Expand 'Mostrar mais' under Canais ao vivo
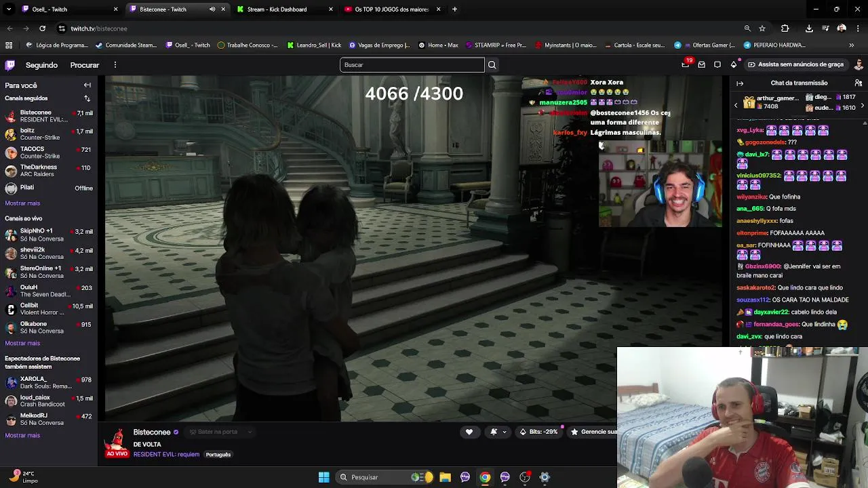This screenshot has width=868, height=488. 22,344
